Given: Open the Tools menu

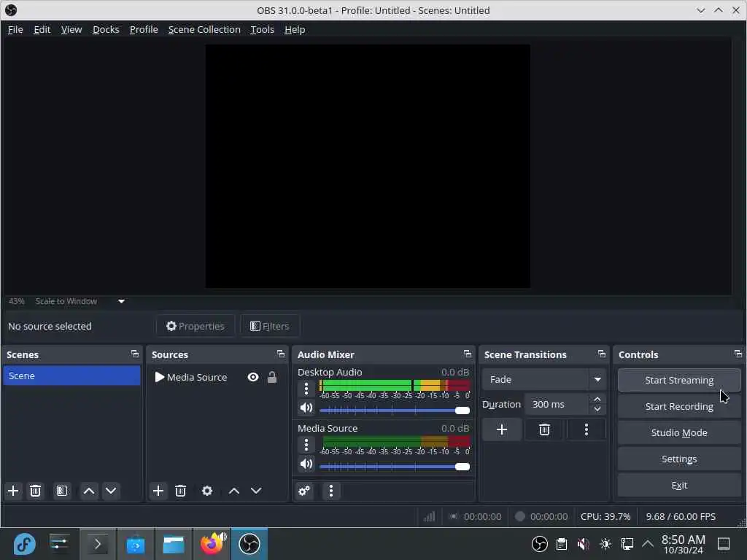Looking at the screenshot, I should 263,29.
